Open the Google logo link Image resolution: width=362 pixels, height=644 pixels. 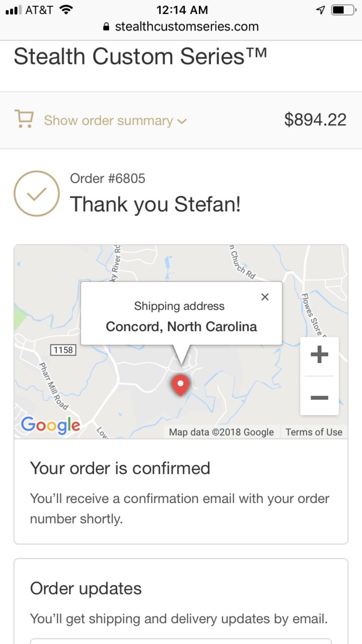pos(50,425)
